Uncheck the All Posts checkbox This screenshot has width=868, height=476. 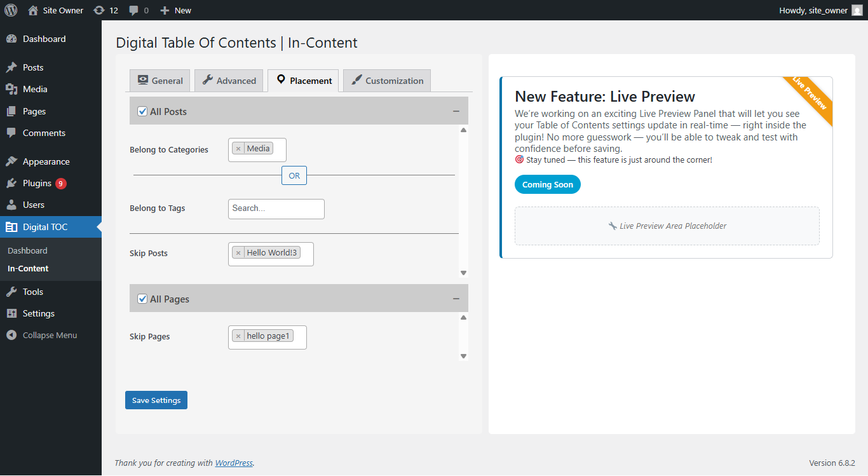[x=142, y=111]
